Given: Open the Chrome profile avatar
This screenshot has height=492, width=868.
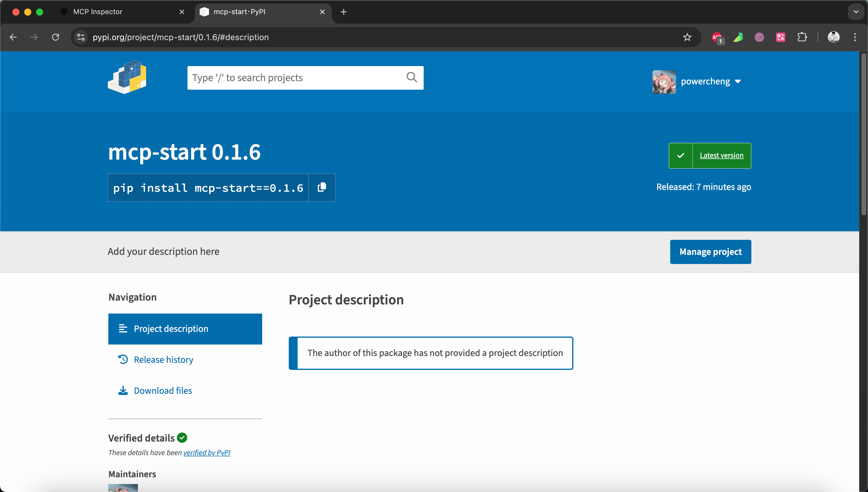Looking at the screenshot, I should click(x=833, y=37).
